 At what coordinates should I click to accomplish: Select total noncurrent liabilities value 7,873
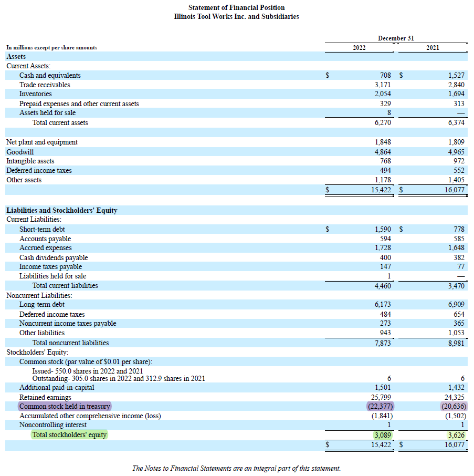[x=383, y=343]
